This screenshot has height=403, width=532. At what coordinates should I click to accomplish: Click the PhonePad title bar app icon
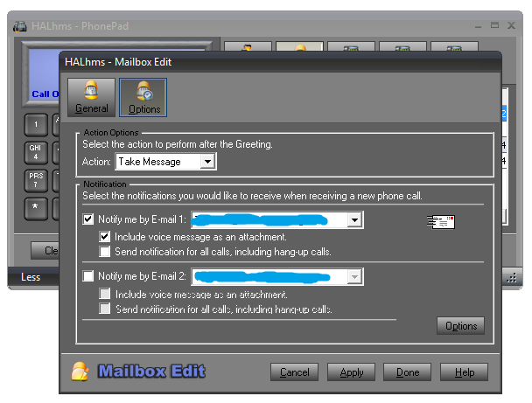click(20, 25)
